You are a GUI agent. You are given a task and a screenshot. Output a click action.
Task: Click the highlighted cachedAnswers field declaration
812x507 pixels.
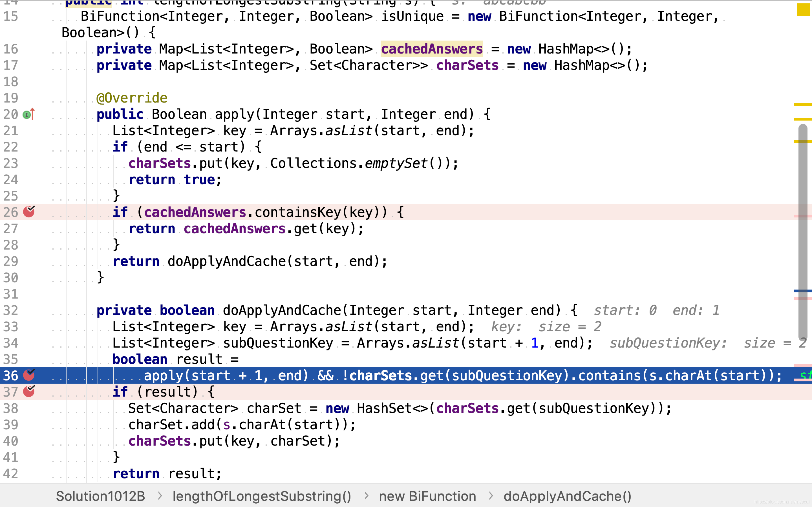[431, 49]
